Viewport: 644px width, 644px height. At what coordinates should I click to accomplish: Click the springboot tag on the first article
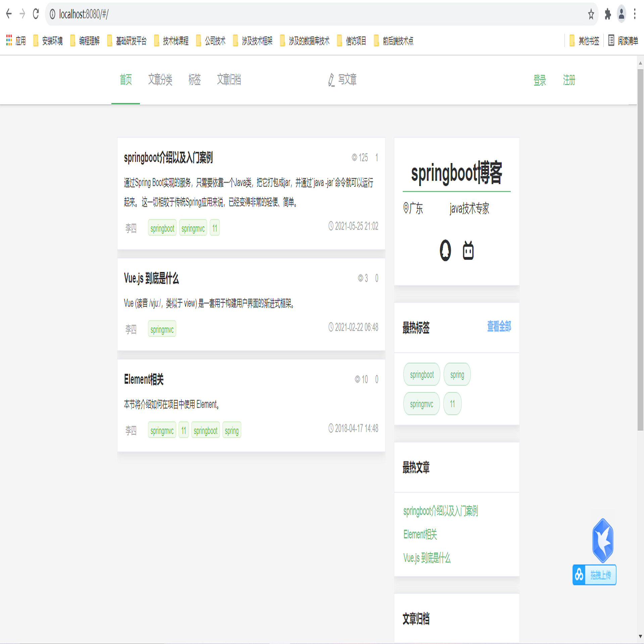coord(162,228)
